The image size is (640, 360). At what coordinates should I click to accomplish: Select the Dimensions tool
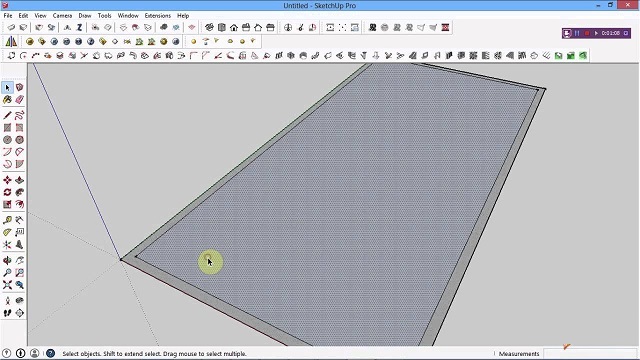19,220
